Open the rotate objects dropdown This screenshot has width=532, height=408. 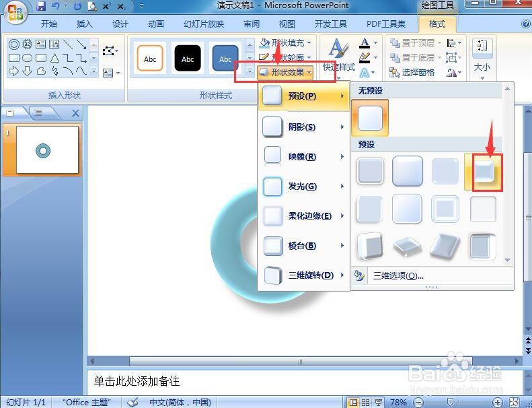click(x=454, y=72)
